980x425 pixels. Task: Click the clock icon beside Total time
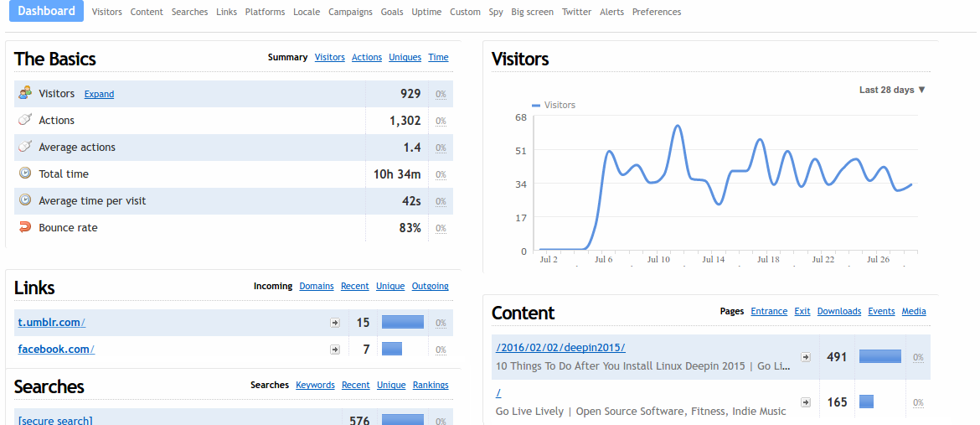(x=25, y=174)
